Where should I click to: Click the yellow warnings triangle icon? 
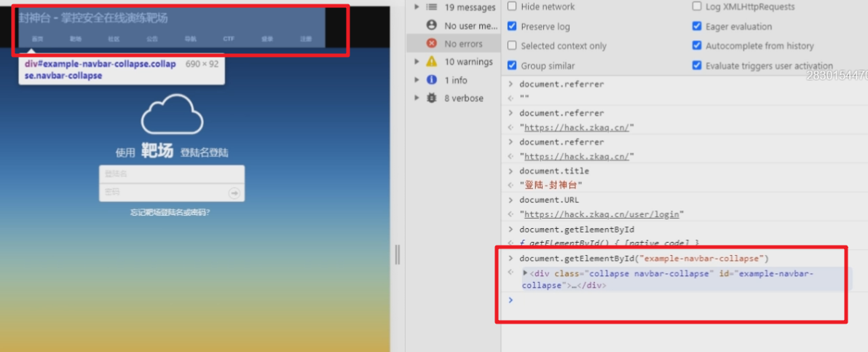point(432,61)
